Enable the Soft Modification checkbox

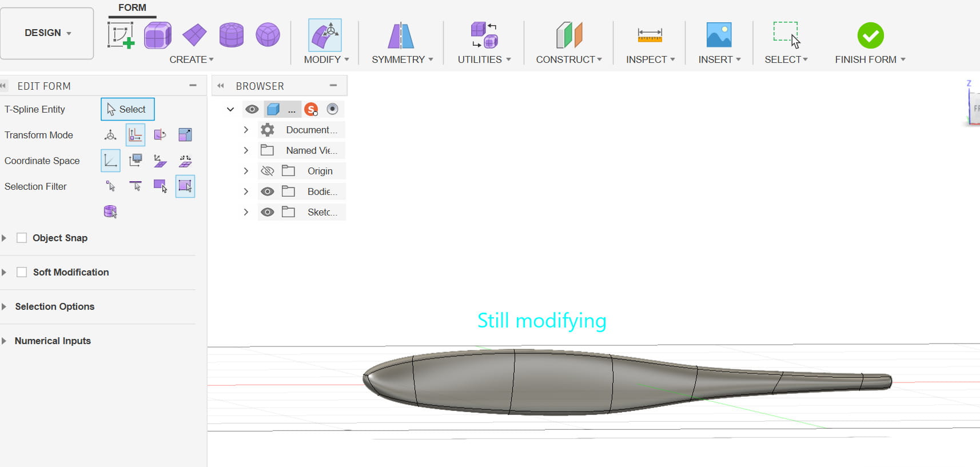tap(22, 272)
